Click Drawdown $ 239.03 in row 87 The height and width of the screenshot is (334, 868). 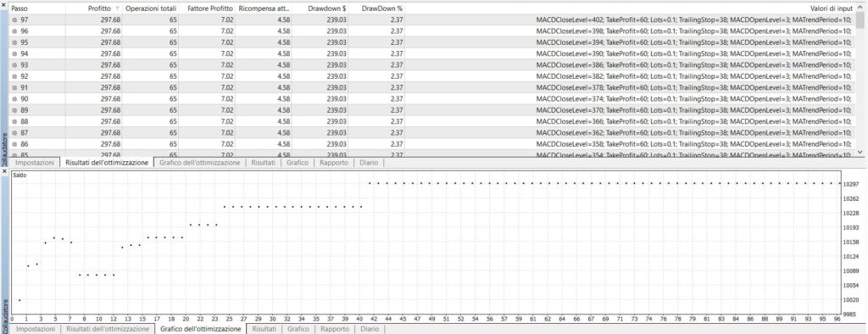click(337, 132)
